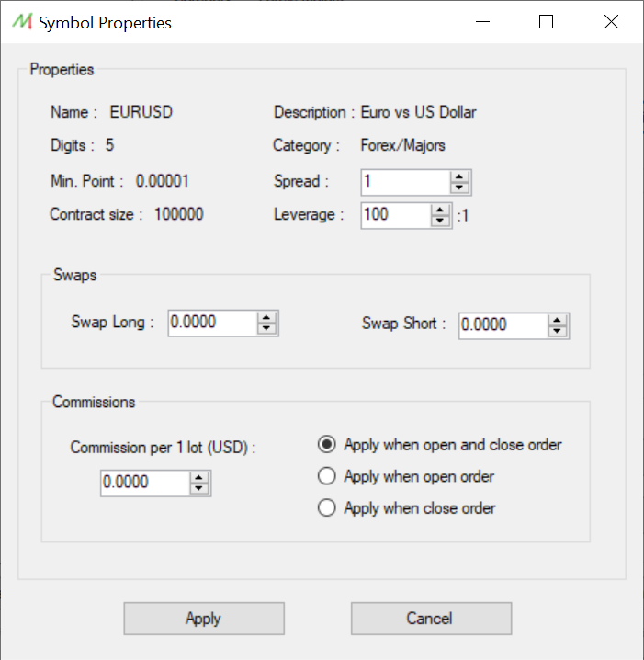Lower Swap Short with the down arrow
This screenshot has width=644, height=660.
[x=558, y=331]
